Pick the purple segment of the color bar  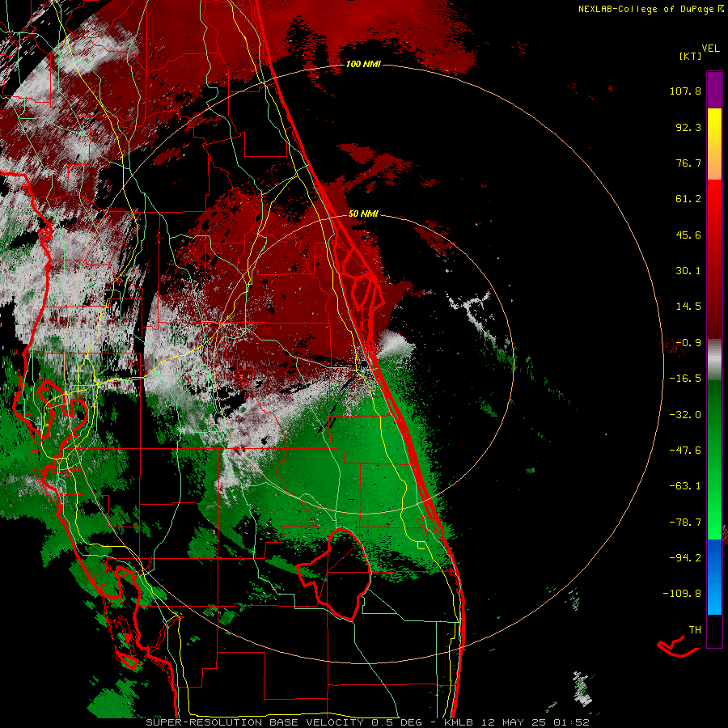pos(714,90)
